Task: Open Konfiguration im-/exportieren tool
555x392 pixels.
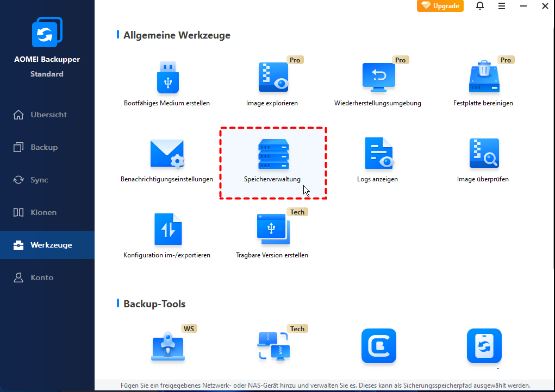Action: pyautogui.click(x=168, y=230)
